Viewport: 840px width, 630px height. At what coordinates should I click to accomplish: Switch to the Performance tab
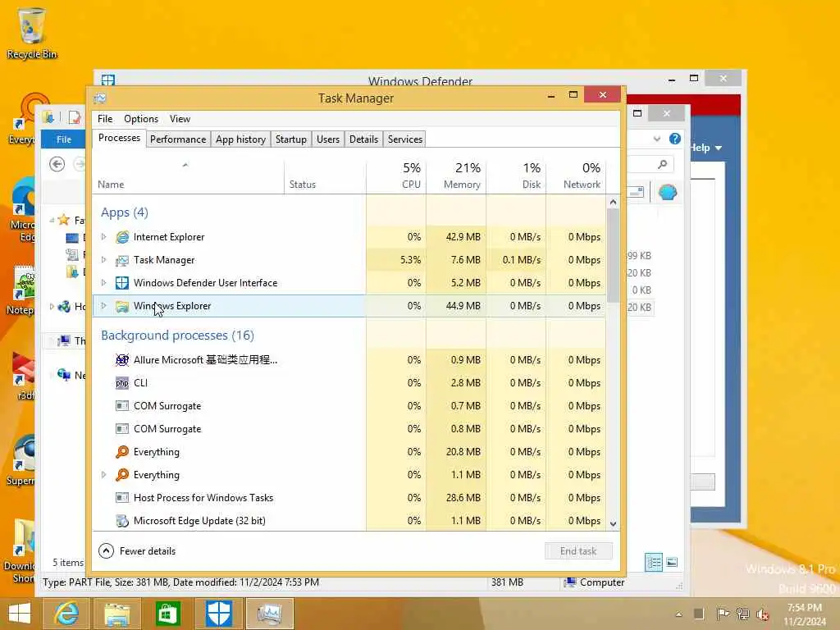(178, 139)
